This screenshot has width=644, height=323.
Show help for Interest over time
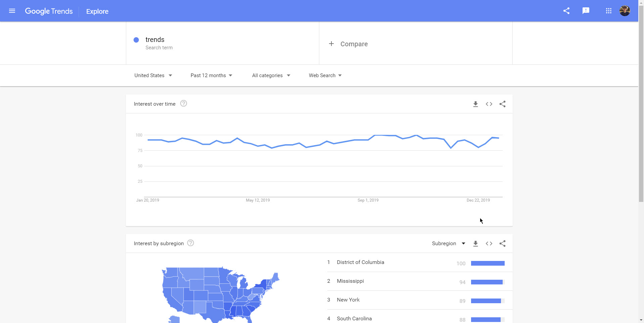click(183, 104)
